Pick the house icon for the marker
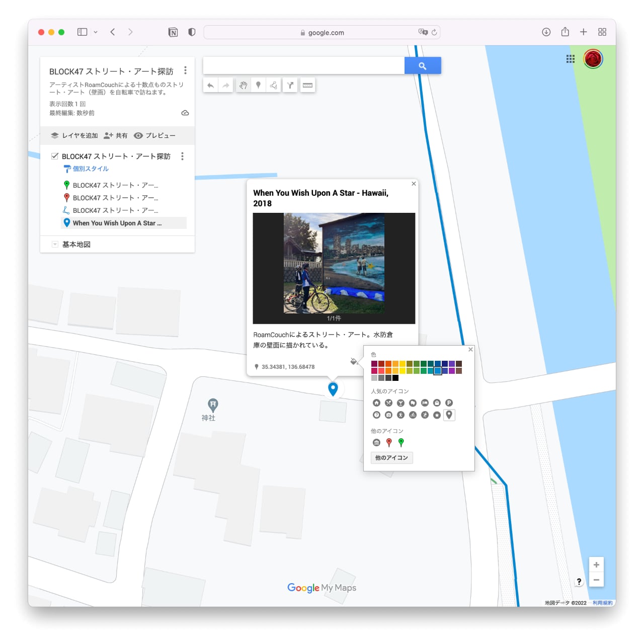The image size is (644, 644). point(376,403)
